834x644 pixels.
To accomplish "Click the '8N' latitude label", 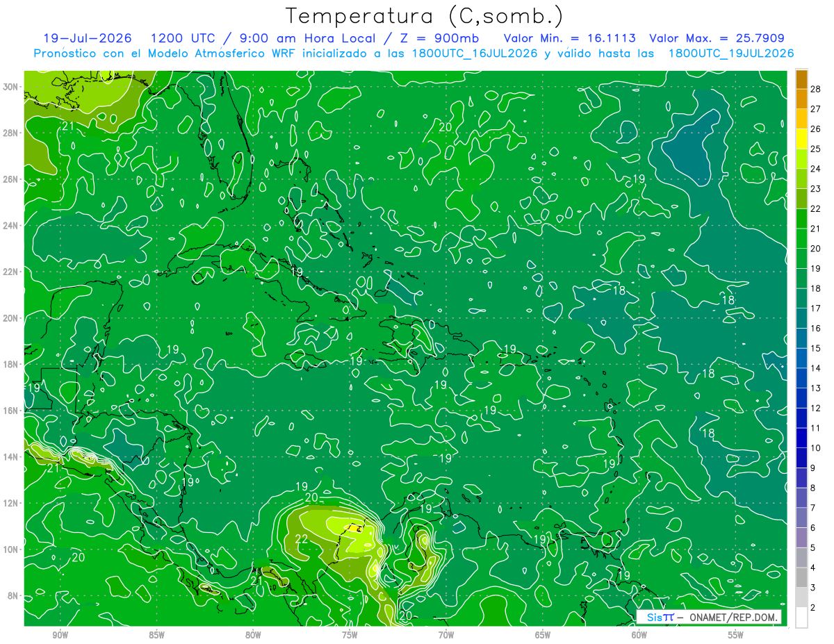I will click(14, 595).
